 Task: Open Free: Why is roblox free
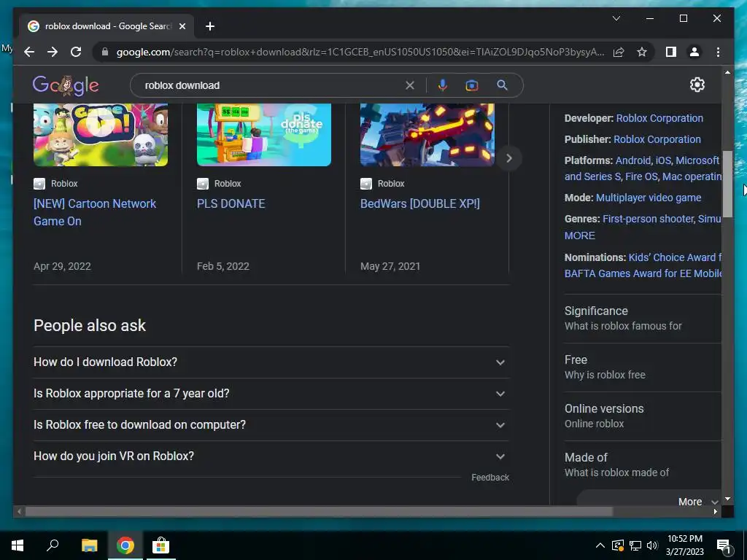pyautogui.click(x=643, y=367)
